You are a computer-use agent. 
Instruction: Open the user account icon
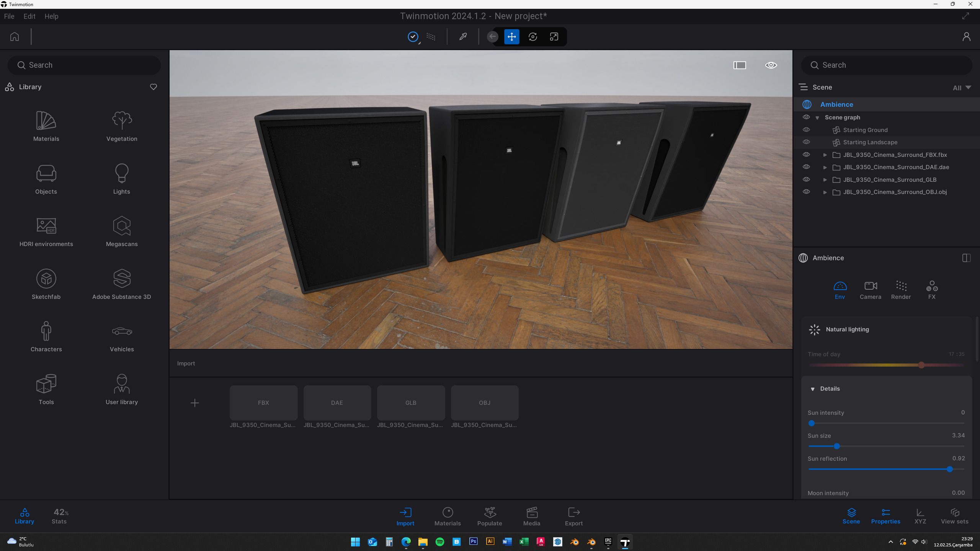click(x=966, y=37)
